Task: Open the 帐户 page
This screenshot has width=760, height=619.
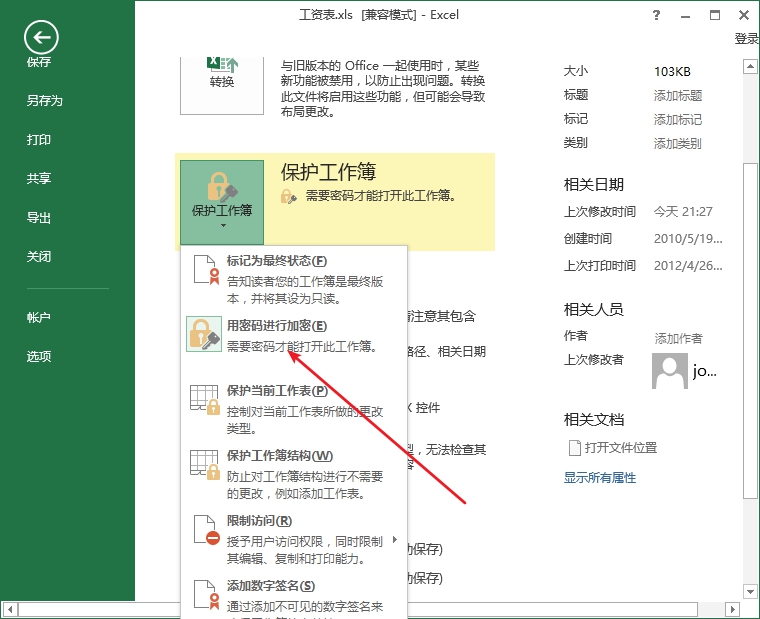Action: (39, 317)
